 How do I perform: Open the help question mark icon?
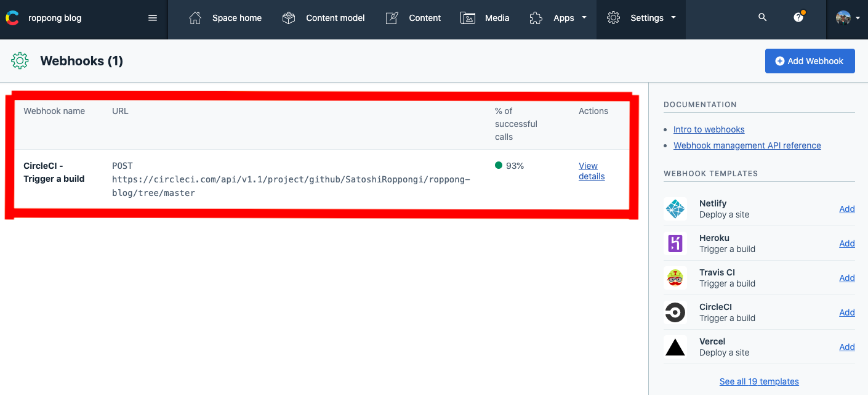pyautogui.click(x=798, y=17)
